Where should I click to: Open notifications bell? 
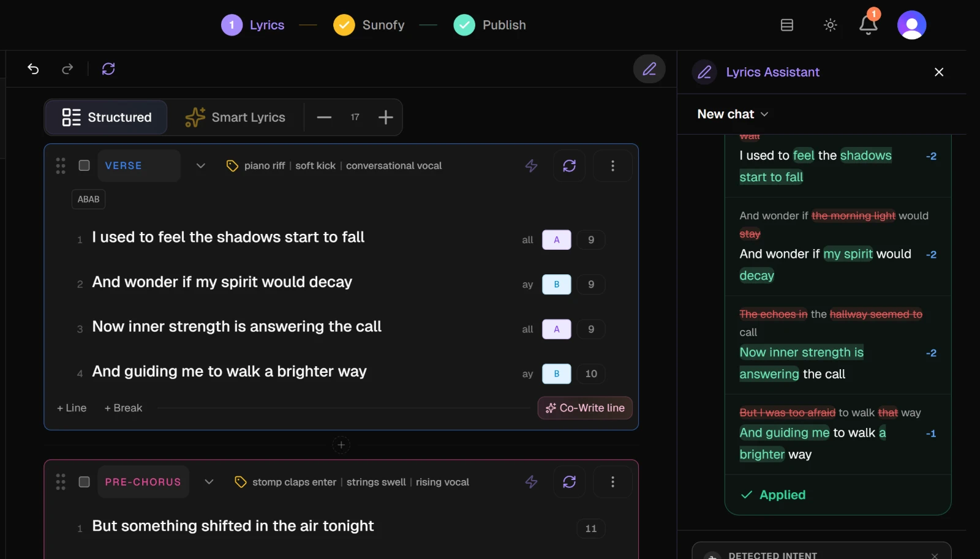click(x=869, y=25)
